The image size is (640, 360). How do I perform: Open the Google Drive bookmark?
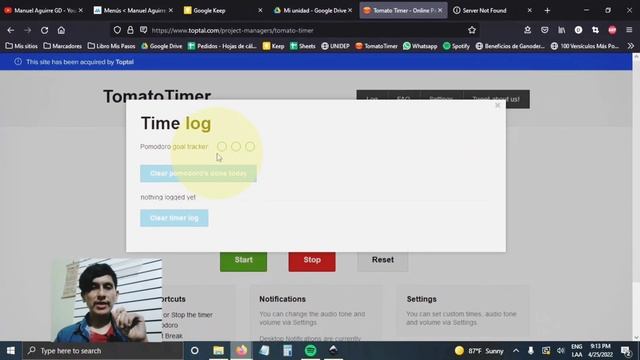point(162,46)
